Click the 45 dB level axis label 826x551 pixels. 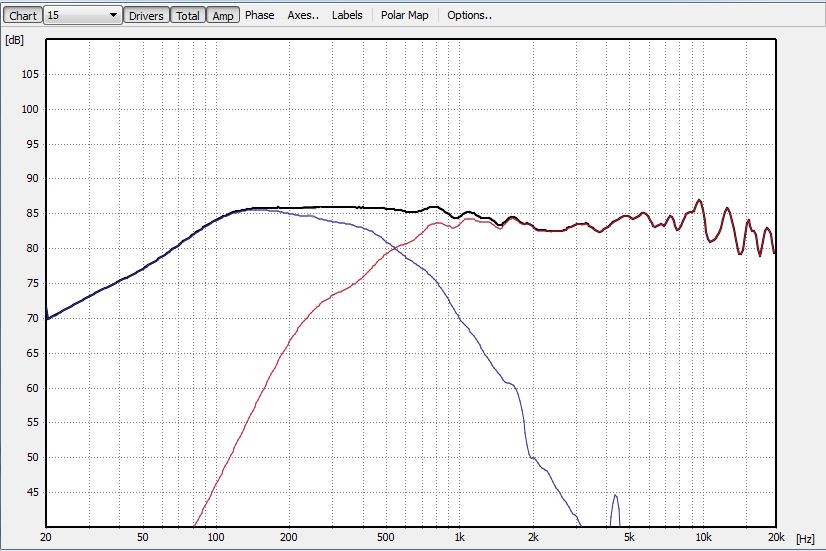pos(30,492)
